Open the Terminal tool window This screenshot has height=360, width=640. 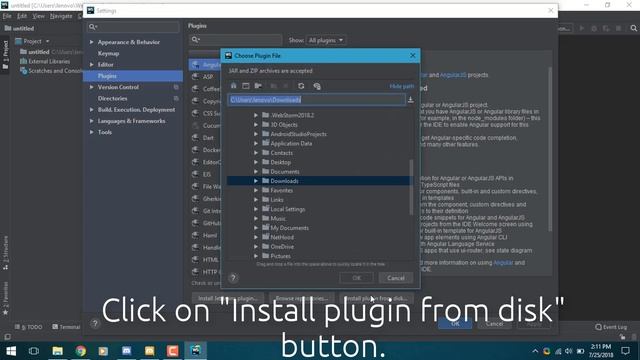[66, 327]
